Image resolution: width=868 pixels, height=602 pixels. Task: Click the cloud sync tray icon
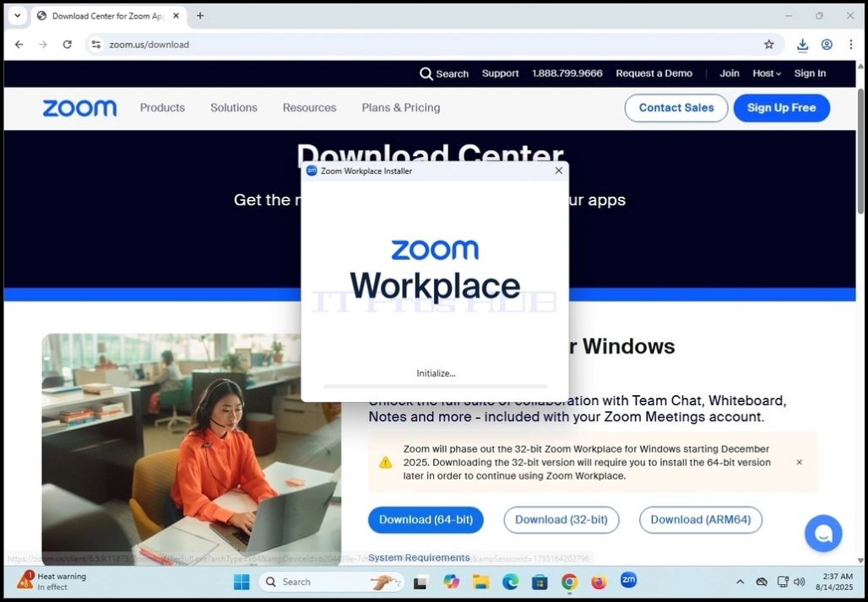[762, 582]
